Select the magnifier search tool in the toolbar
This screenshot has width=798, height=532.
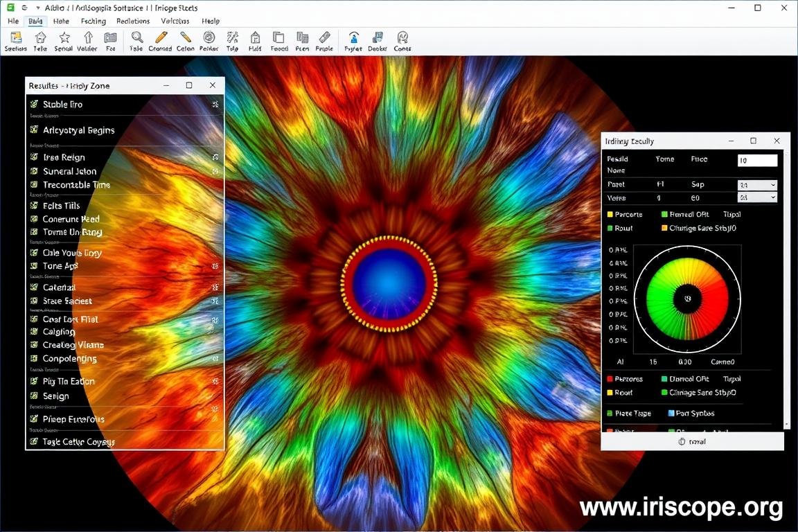(x=136, y=39)
